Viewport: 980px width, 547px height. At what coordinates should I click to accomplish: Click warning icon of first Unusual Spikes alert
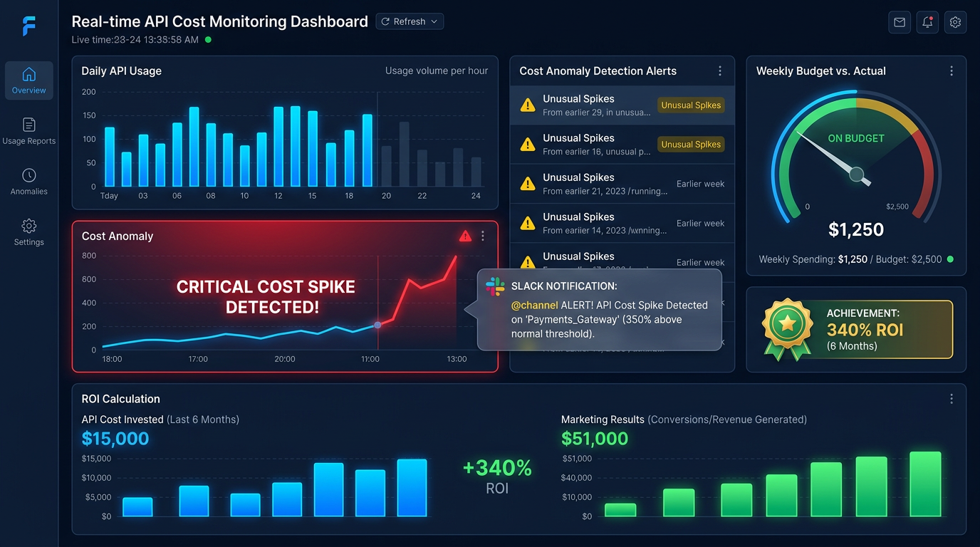click(x=528, y=105)
